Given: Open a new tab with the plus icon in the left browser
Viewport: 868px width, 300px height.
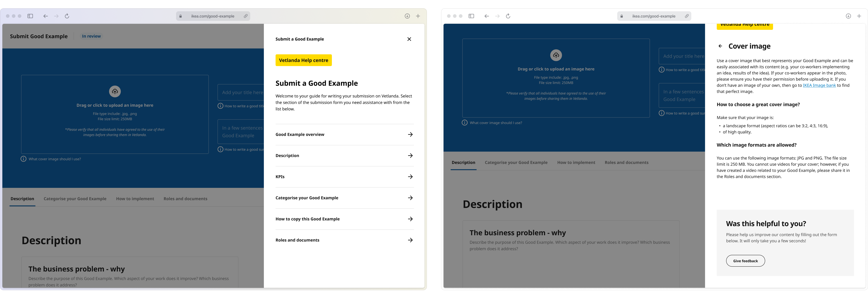Looking at the screenshot, I should [418, 16].
